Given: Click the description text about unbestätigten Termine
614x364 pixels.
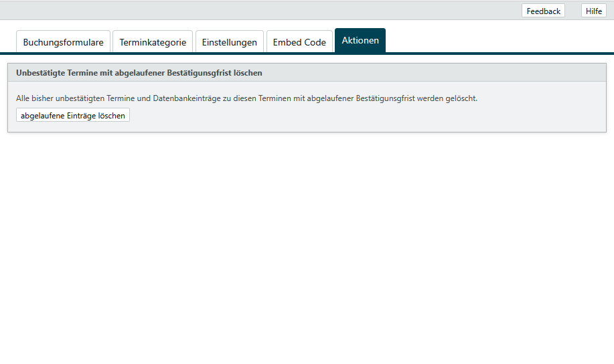Looking at the screenshot, I should (x=246, y=98).
